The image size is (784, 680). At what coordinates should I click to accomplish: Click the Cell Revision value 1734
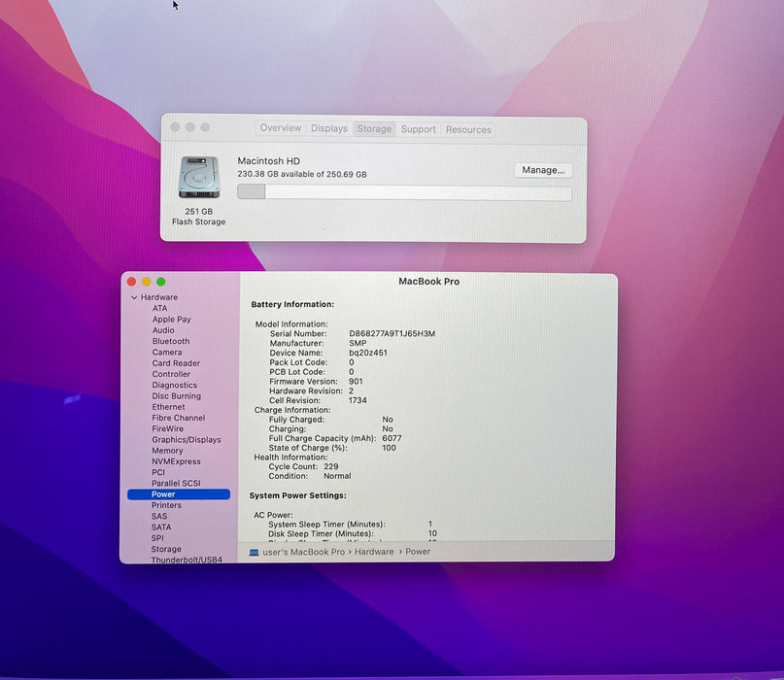tap(358, 400)
